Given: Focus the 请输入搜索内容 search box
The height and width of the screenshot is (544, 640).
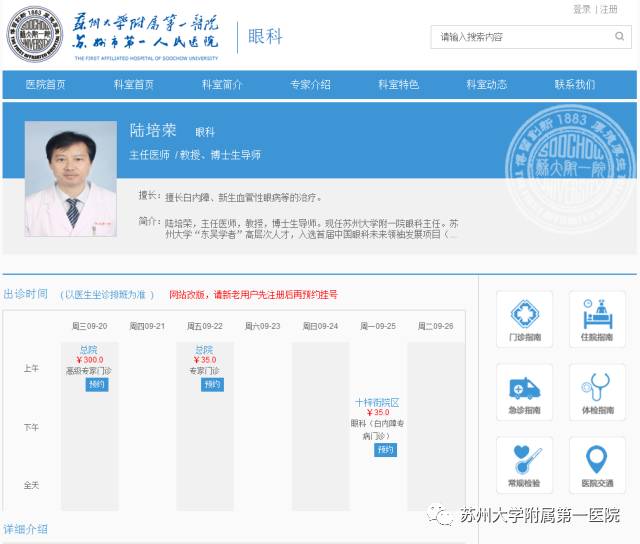Looking at the screenshot, I should point(531,37).
